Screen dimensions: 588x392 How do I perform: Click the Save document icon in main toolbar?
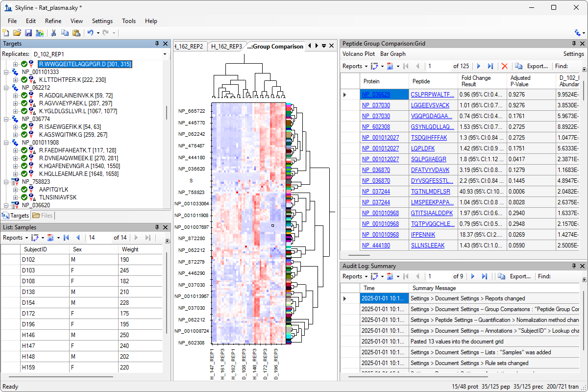click(28, 33)
